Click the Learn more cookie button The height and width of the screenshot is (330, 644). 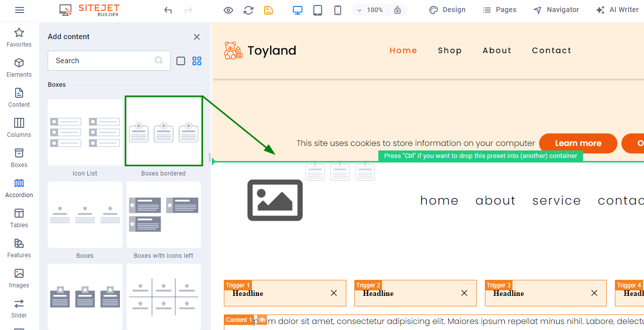(578, 143)
